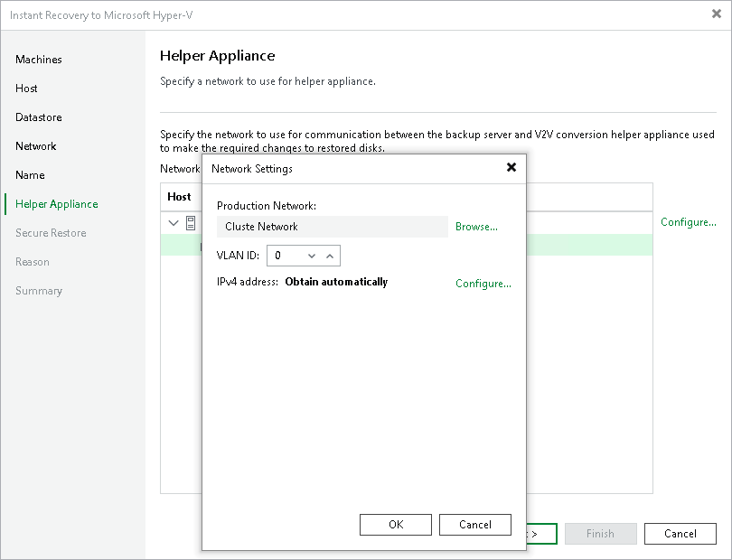Image resolution: width=732 pixels, height=560 pixels.
Task: Go to the Host step
Action: tap(26, 89)
